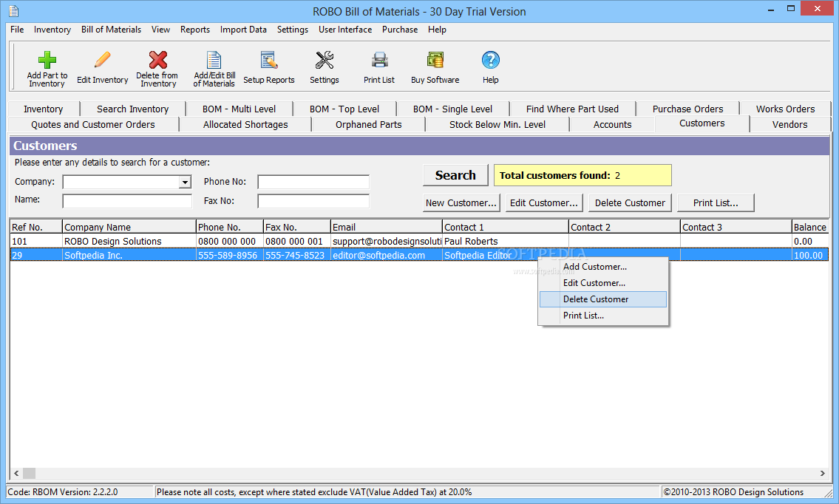Screen dimensions: 839x504
Task: Open the Inventory menu
Action: [52, 30]
